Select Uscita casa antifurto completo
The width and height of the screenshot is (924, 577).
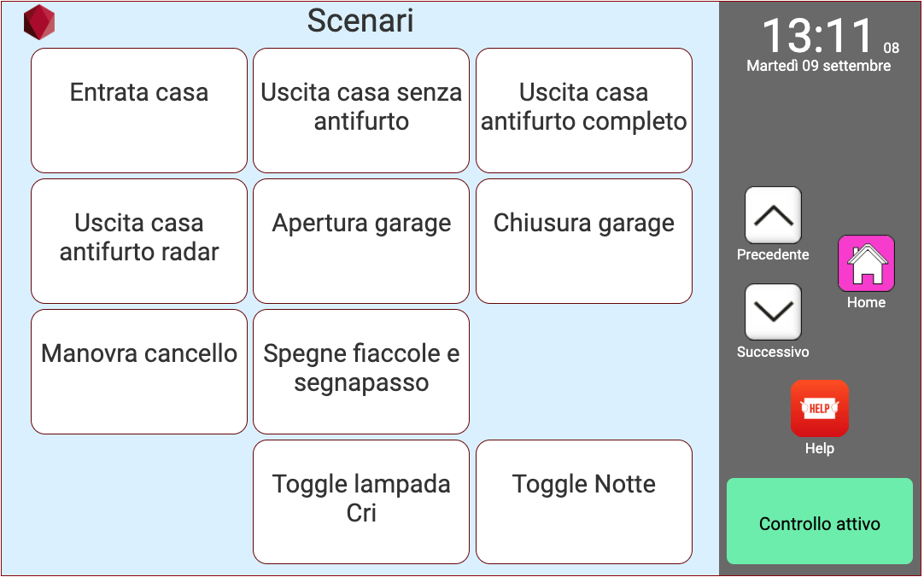tap(584, 110)
